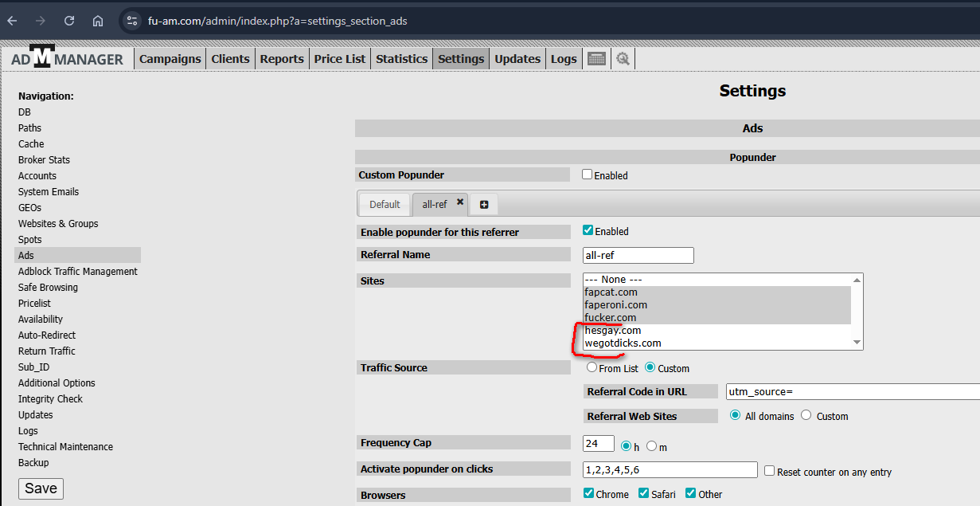Enable the Custom Popunder checkbox
Viewport: 980px width, 506px height.
[588, 175]
